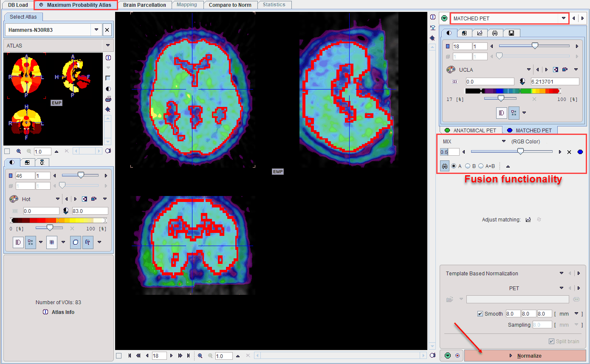Open Template Based Normalization method dropdown

coord(562,274)
